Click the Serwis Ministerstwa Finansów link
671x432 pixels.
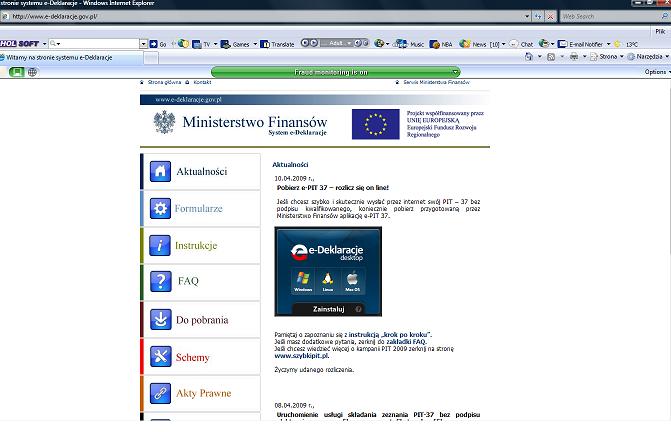coord(436,82)
